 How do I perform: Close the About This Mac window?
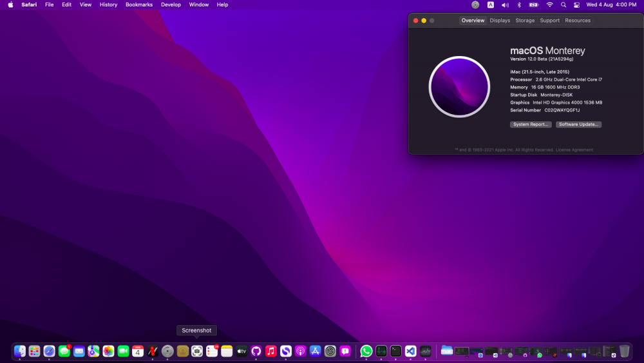click(x=415, y=21)
